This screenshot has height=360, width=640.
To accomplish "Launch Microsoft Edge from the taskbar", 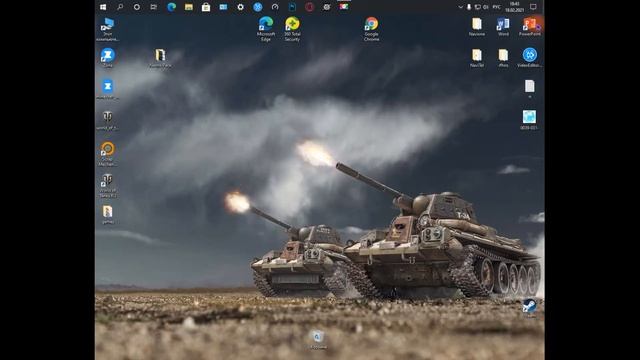I will [171, 7].
